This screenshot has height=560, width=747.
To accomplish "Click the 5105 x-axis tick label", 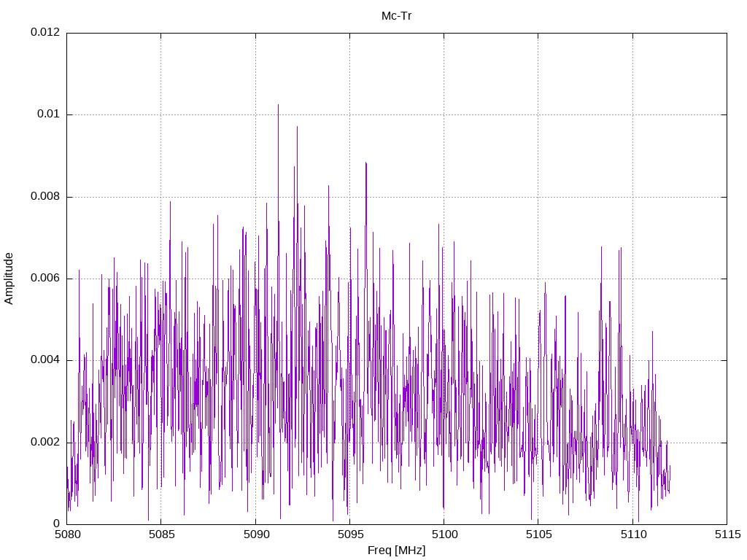I will (539, 534).
